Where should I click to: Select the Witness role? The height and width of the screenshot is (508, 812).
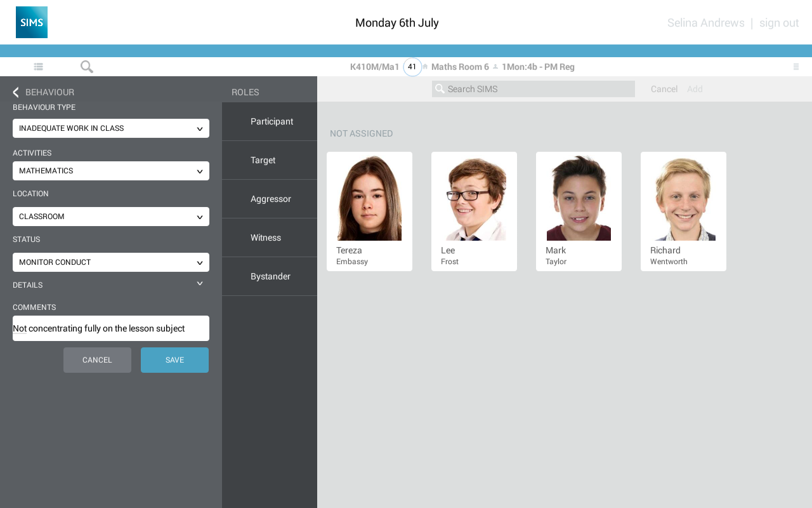click(x=270, y=237)
